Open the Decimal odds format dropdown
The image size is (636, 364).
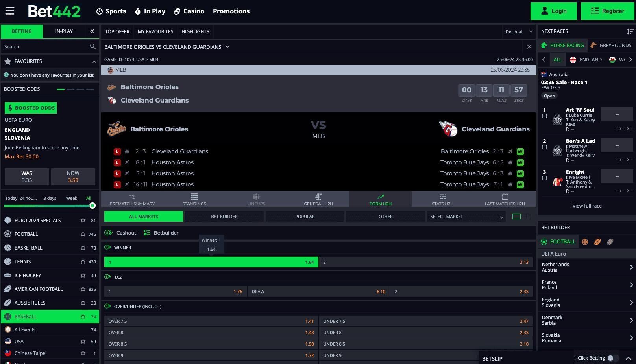[519, 31]
